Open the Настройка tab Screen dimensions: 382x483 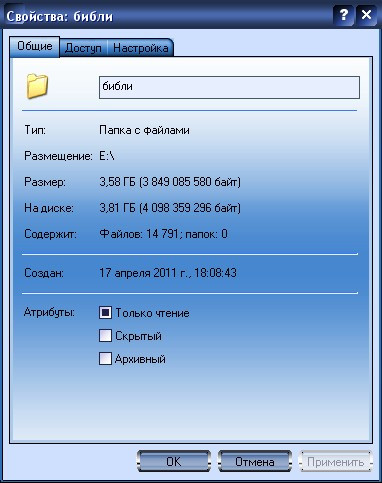(x=140, y=48)
